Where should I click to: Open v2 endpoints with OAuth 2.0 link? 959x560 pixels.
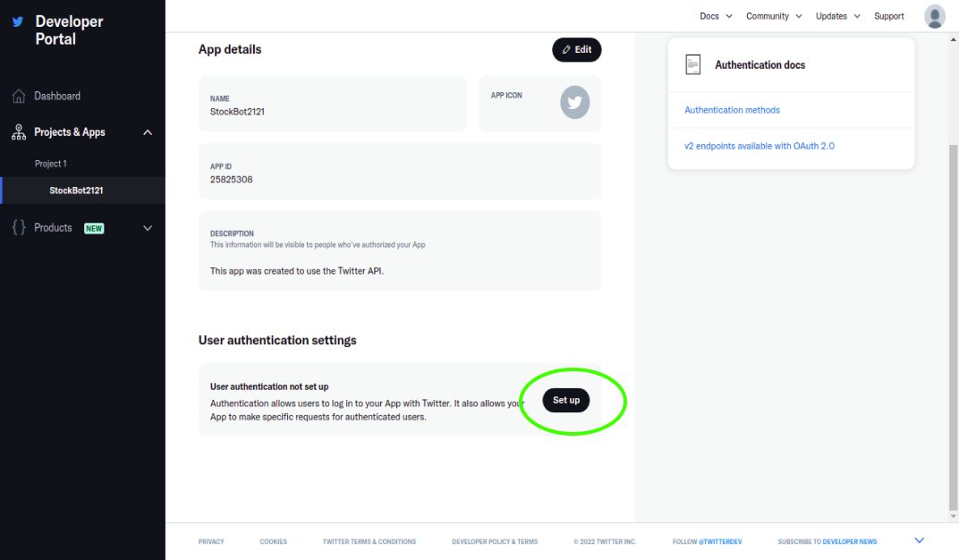point(759,146)
